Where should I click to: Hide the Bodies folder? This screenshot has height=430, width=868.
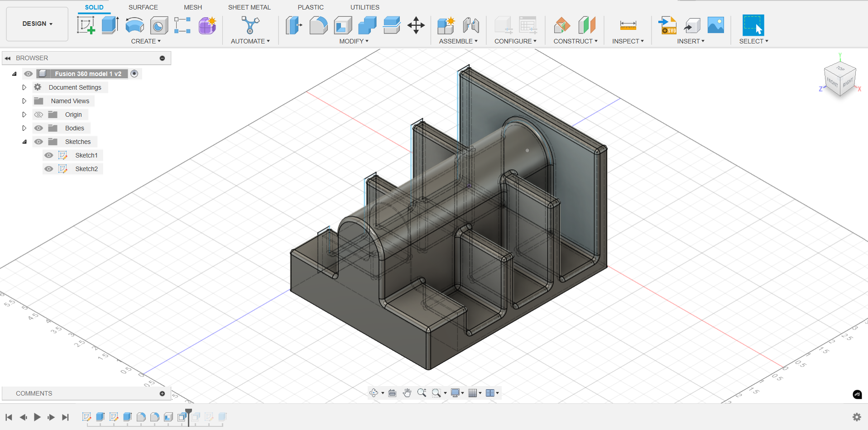click(x=39, y=128)
